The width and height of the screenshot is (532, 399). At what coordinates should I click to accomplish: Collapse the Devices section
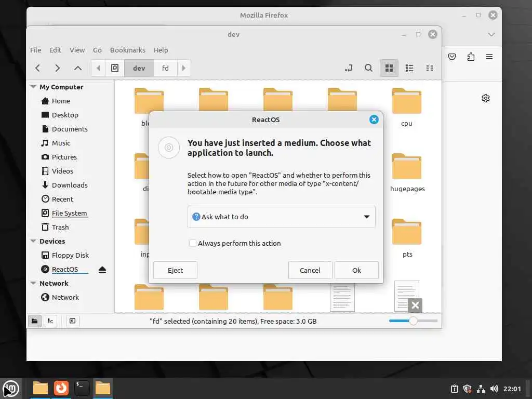point(33,241)
